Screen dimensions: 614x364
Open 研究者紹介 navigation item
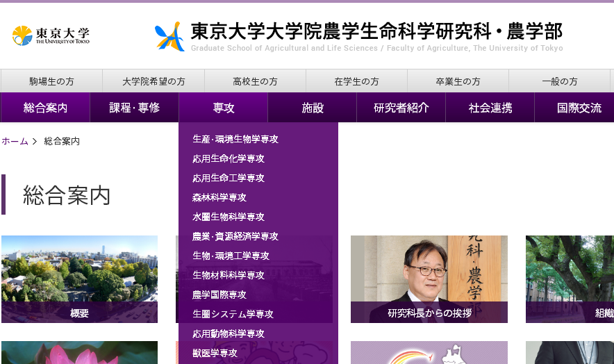tap(401, 108)
